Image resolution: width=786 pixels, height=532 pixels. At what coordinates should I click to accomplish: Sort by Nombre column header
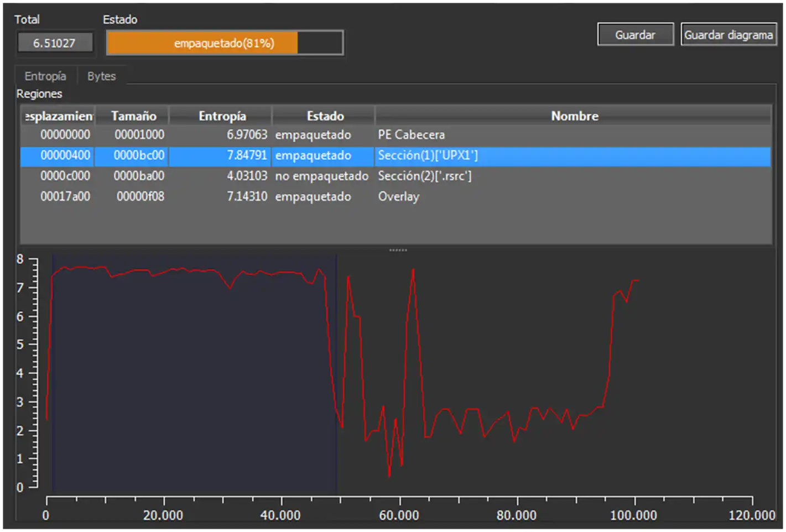tap(574, 116)
